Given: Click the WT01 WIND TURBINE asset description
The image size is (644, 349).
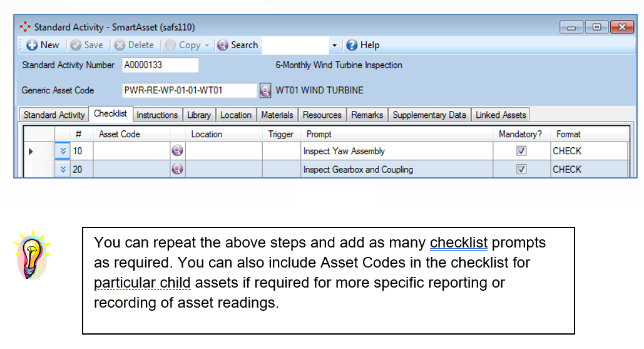Looking at the screenshot, I should [320, 90].
